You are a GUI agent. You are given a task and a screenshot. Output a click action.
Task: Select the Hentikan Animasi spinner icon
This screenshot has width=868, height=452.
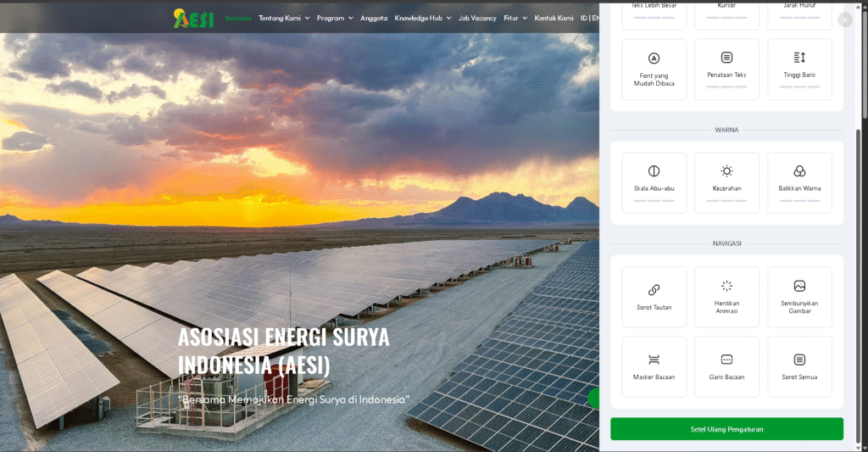tap(726, 286)
